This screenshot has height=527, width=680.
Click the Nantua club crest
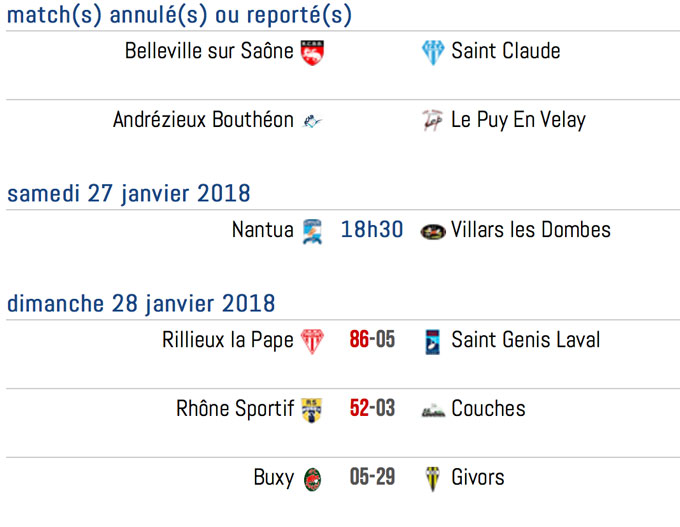coord(312,232)
